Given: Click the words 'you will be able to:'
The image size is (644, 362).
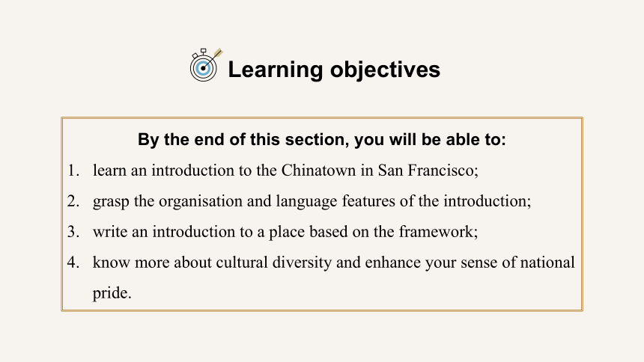Looking at the screenshot, I should pos(430,140).
